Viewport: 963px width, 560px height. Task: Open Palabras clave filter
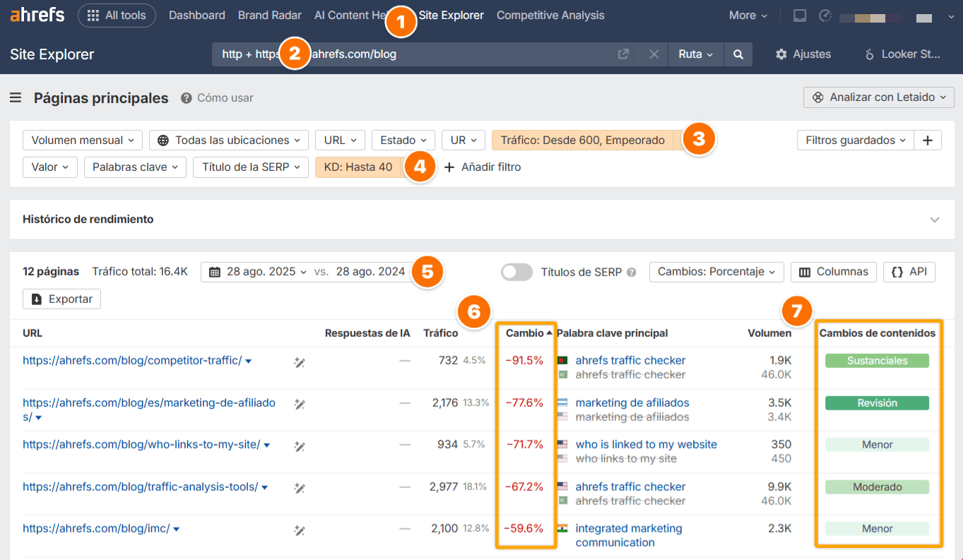point(135,167)
